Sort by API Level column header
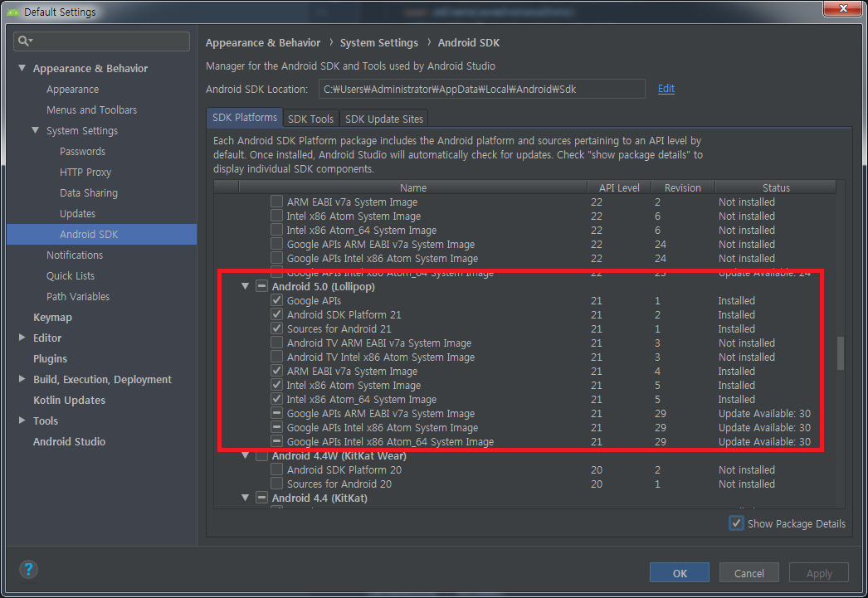 tap(619, 187)
